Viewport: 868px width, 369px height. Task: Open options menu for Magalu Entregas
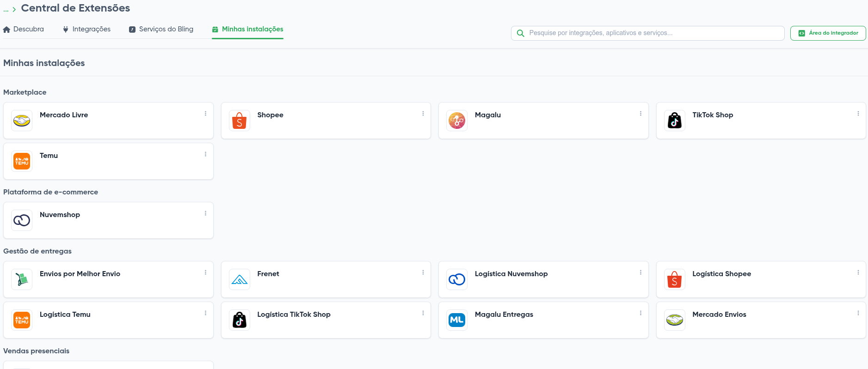pos(640,313)
